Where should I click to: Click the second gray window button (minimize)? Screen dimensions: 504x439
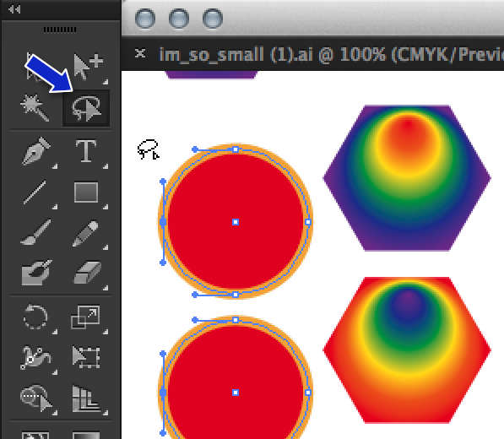tap(179, 18)
